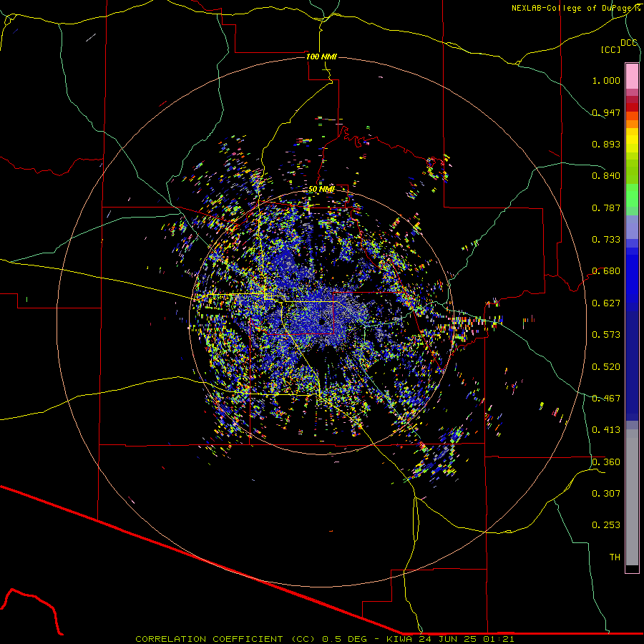Screen dimensions: 644x644
Task: Click the "DCC" label above the color bar
Action: click(629, 43)
